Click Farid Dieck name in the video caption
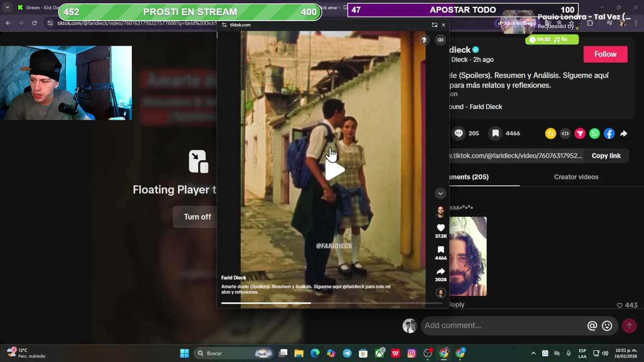 (233, 278)
